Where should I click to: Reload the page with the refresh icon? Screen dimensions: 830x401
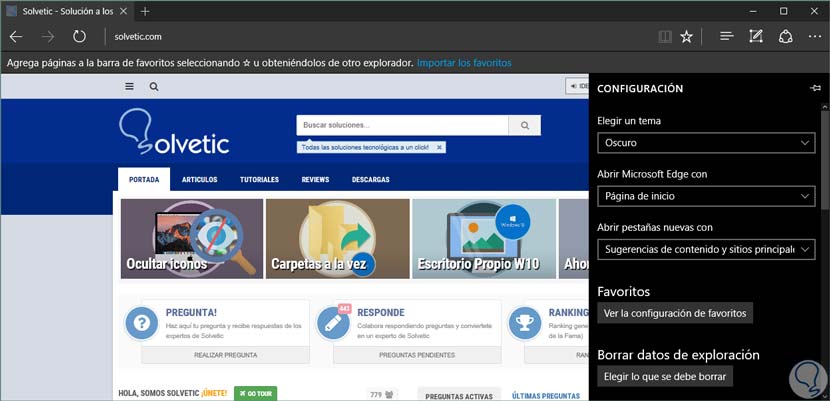pos(79,37)
